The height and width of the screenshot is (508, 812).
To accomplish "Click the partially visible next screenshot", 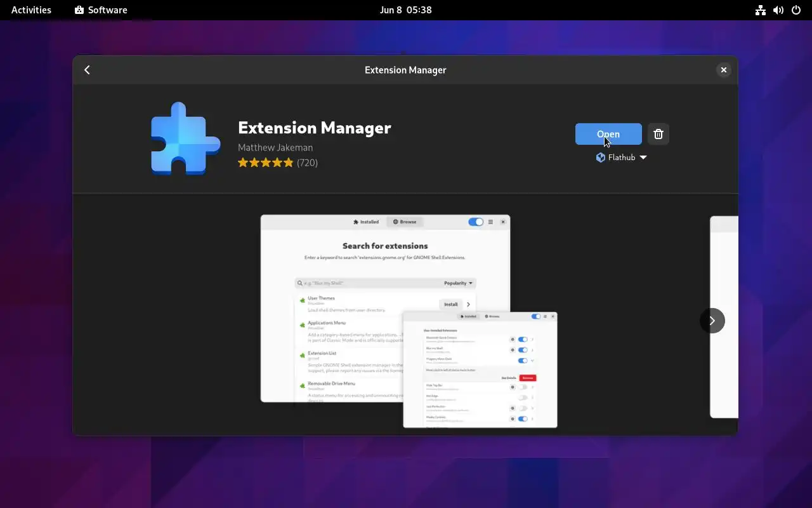I will click(x=724, y=317).
